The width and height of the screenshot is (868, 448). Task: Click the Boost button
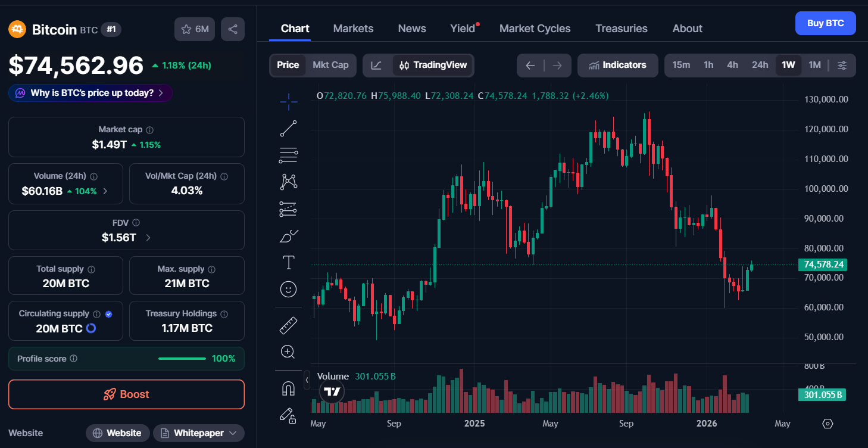pos(126,394)
